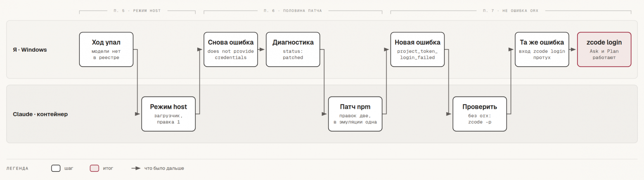Select the "Та же ошибка" step box

(x=542, y=49)
